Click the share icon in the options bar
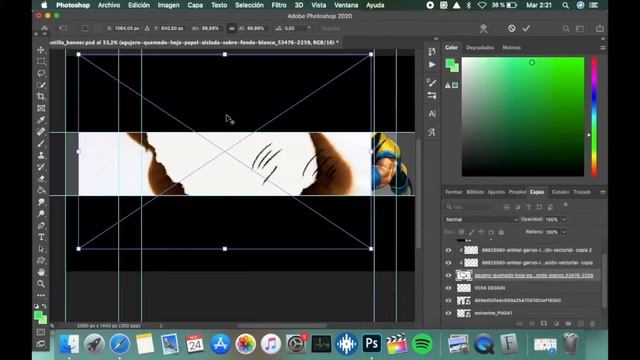Image resolution: width=640 pixels, height=360 pixels. [600, 29]
